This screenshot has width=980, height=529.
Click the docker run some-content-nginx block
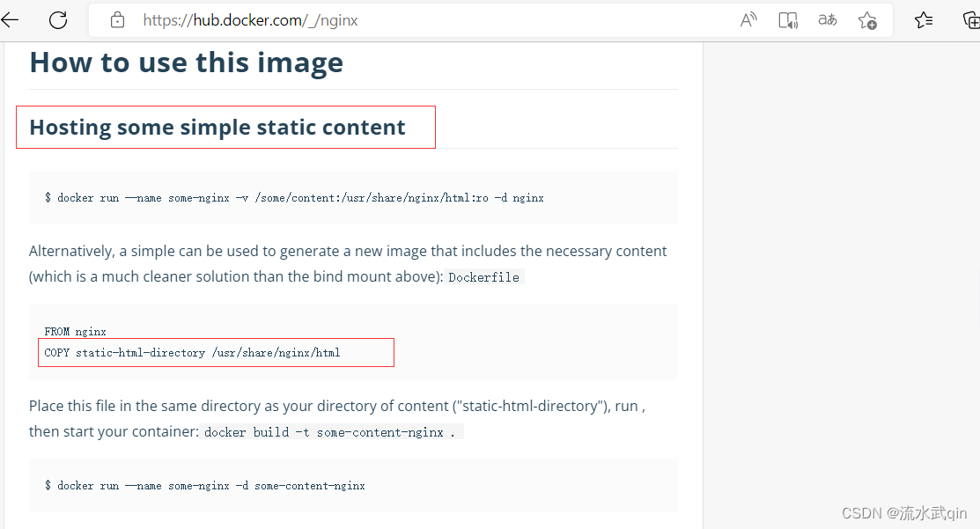[353, 485]
